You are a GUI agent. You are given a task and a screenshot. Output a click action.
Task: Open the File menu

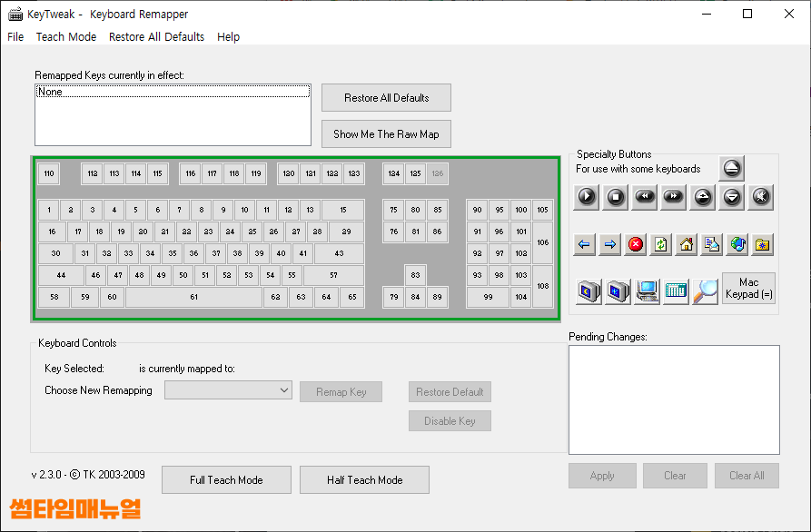tap(15, 36)
